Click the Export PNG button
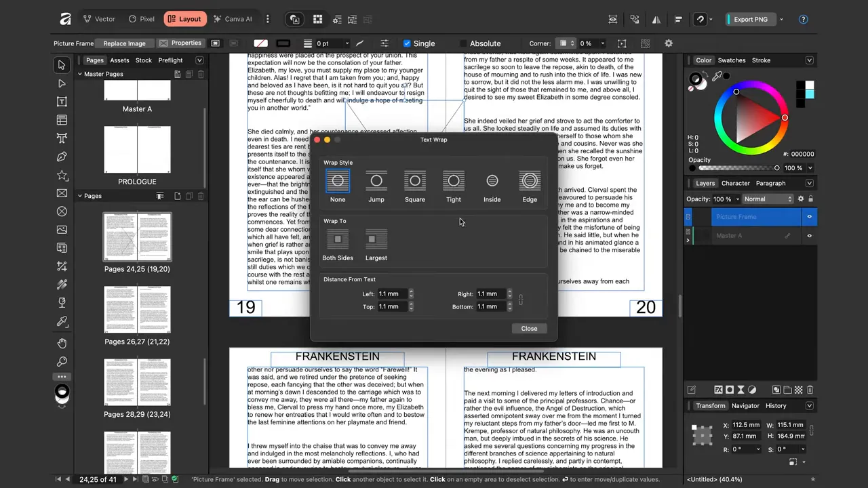The width and height of the screenshot is (868, 488). 750,19
